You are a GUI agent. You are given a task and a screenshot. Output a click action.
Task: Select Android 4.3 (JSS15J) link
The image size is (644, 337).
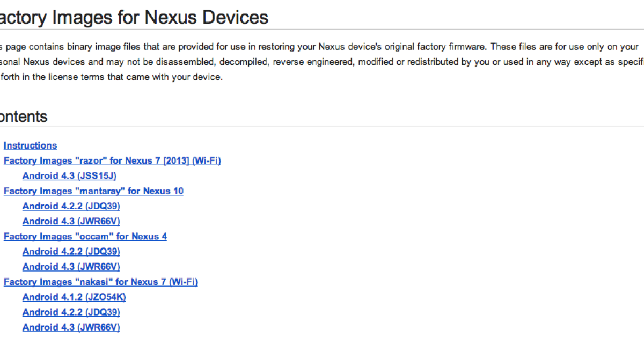pos(69,175)
